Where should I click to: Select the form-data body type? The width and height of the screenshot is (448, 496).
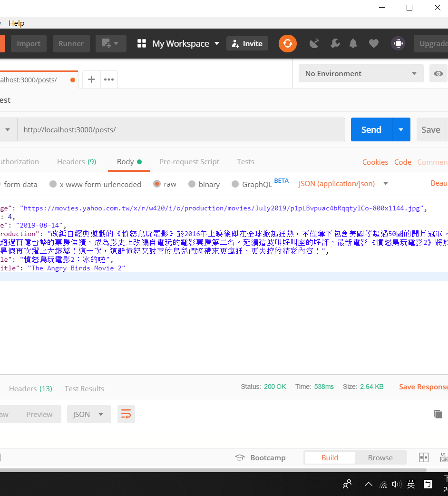(19, 184)
